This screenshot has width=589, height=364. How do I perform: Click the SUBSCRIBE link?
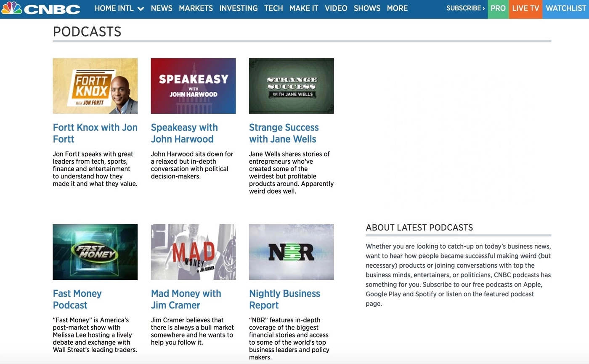point(465,8)
